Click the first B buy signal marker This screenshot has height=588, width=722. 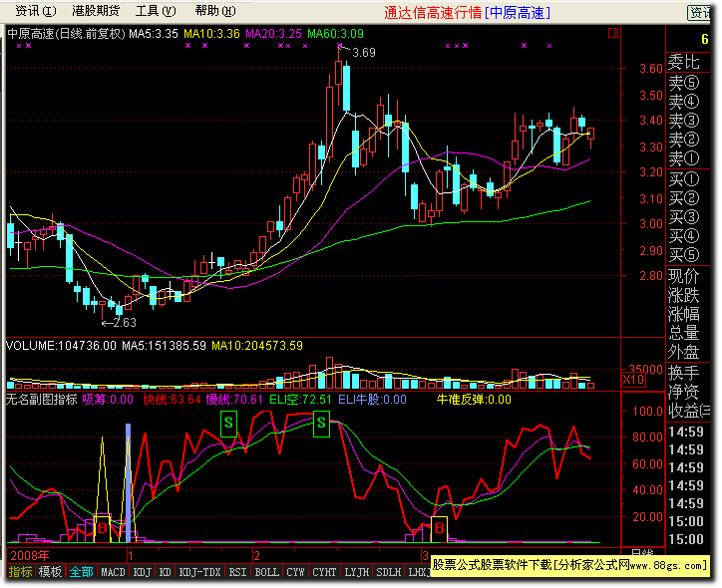[103, 528]
